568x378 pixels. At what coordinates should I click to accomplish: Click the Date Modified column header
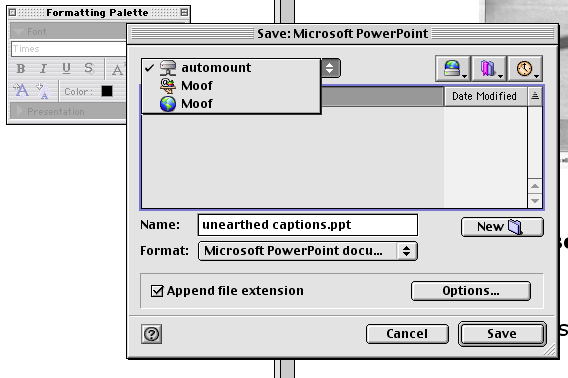[x=485, y=96]
